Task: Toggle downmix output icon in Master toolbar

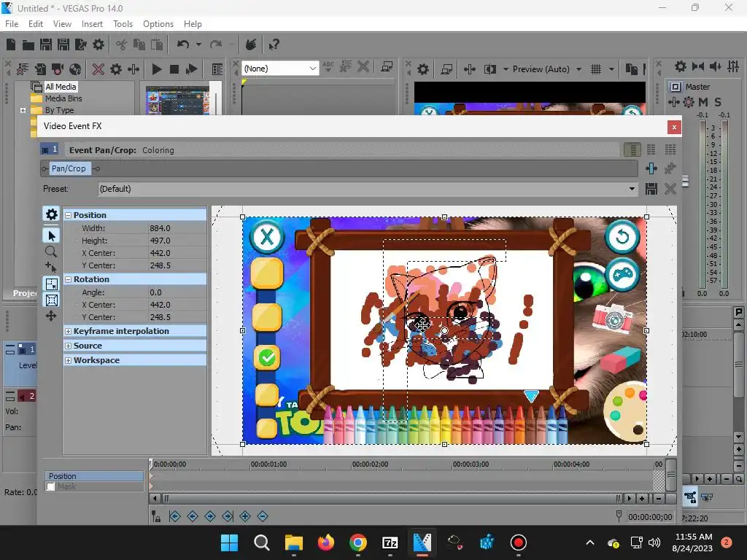Action: (698, 66)
